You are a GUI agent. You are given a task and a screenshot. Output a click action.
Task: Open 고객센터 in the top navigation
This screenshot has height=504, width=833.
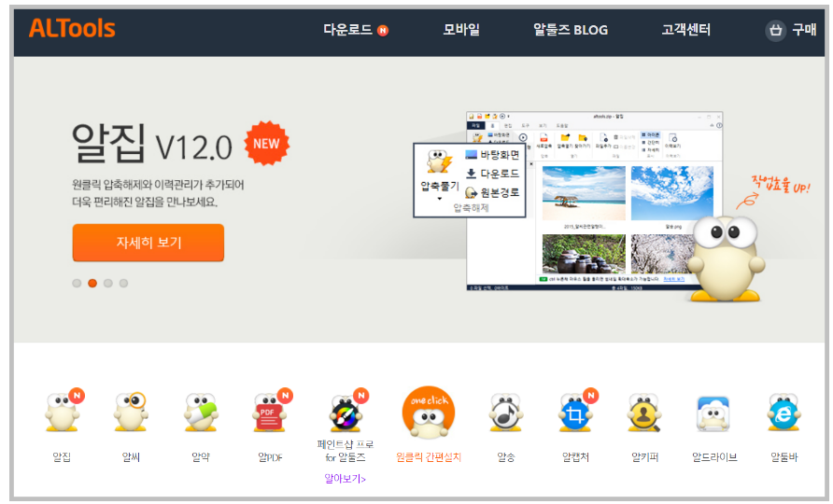coord(685,29)
